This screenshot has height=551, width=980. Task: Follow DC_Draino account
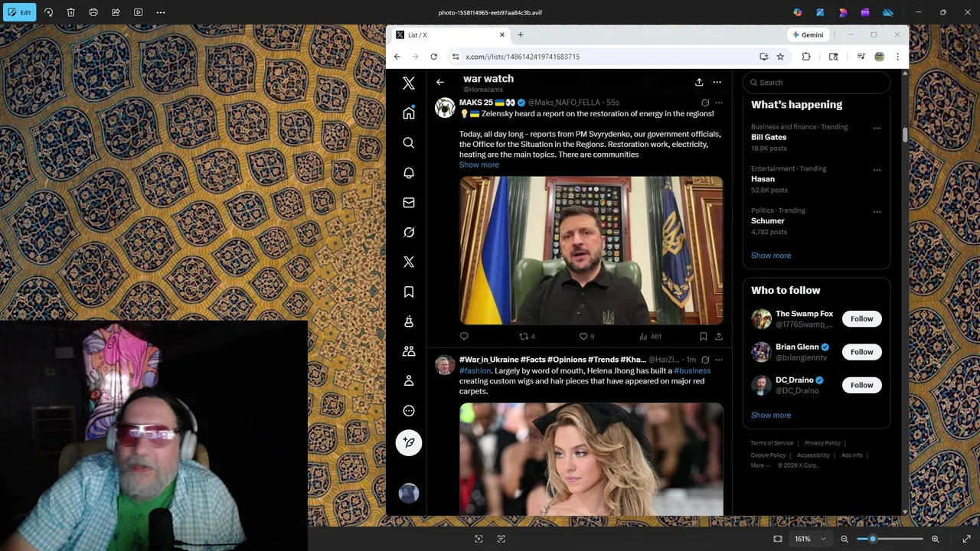click(861, 385)
